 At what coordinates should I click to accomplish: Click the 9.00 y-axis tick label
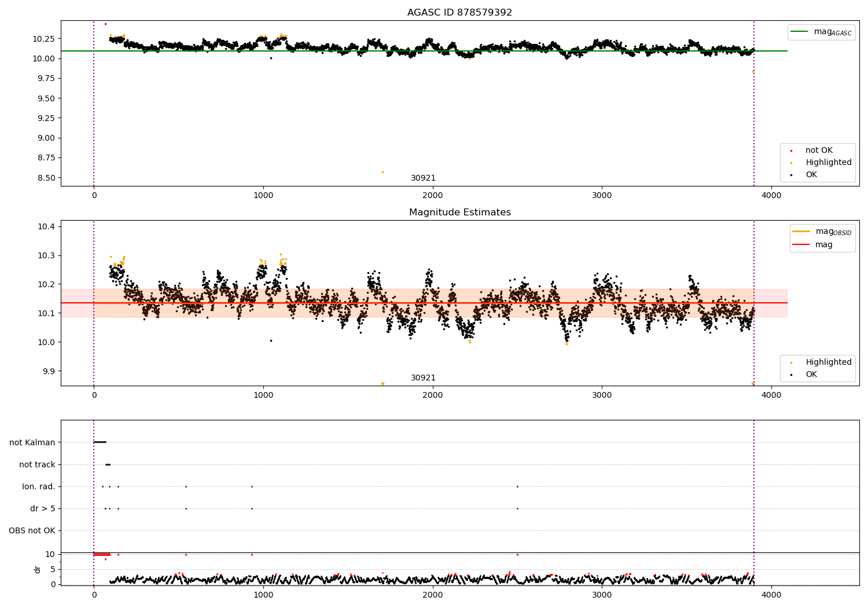pyautogui.click(x=46, y=138)
